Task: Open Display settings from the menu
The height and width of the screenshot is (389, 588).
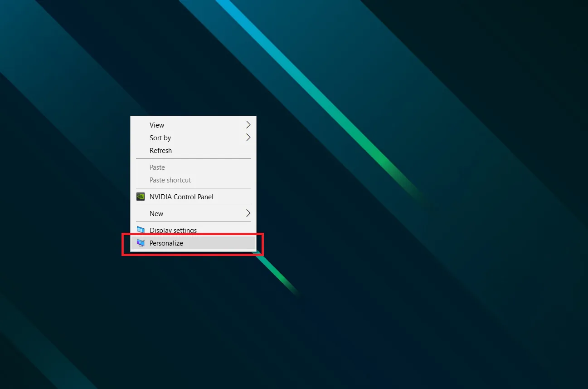Action: [x=193, y=230]
